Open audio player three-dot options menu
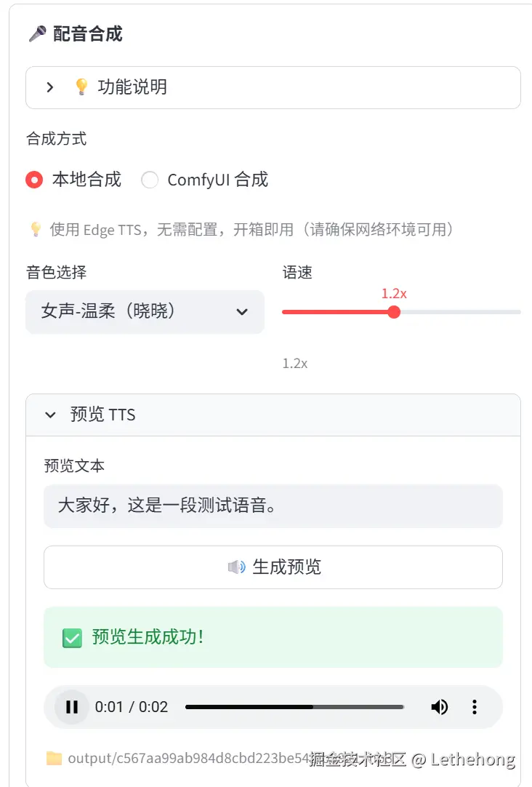Screen dimensions: 532x787 coord(475,707)
